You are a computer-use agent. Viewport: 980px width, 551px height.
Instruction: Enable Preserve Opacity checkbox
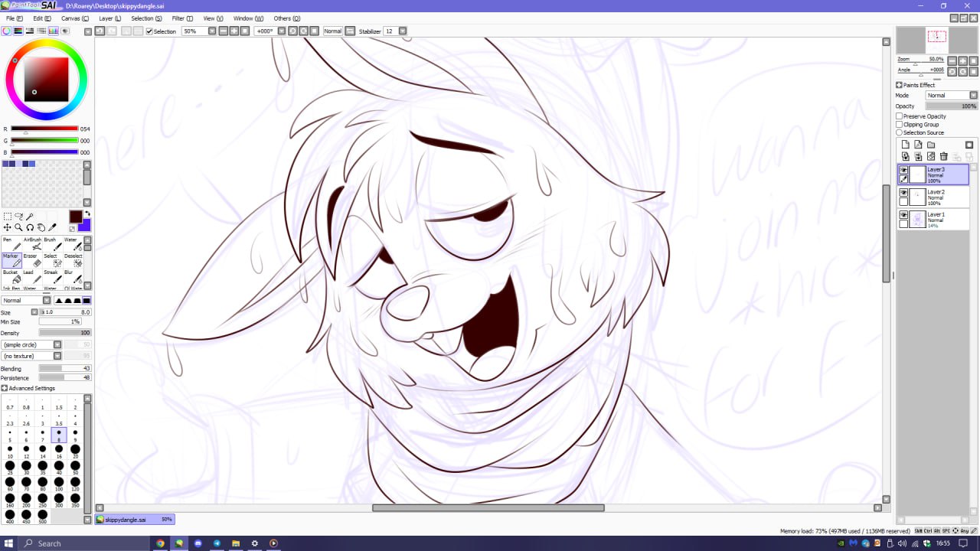pyautogui.click(x=900, y=116)
